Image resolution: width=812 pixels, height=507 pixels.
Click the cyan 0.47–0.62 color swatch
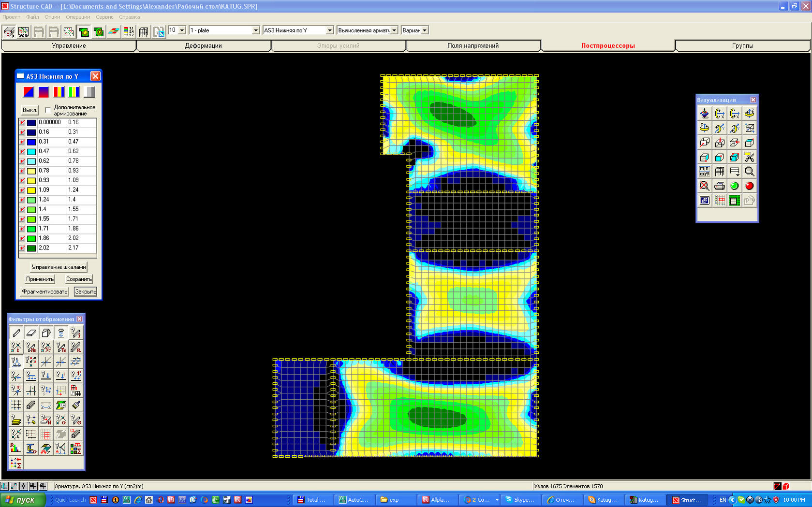tap(31, 152)
